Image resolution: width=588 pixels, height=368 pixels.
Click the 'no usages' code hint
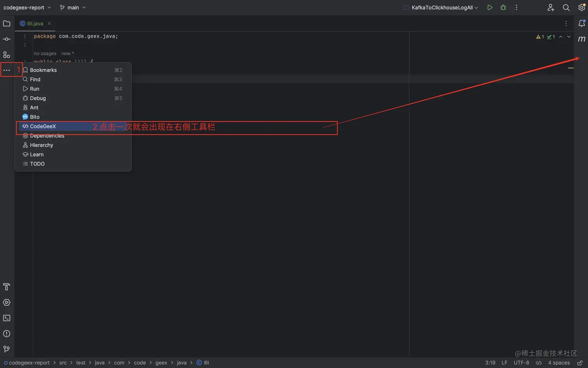tap(45, 54)
